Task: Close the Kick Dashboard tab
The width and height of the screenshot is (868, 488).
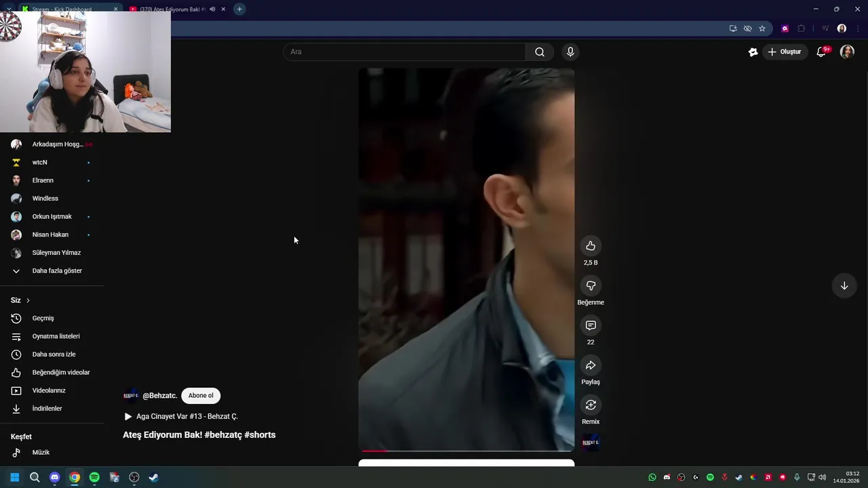Action: coord(115,9)
